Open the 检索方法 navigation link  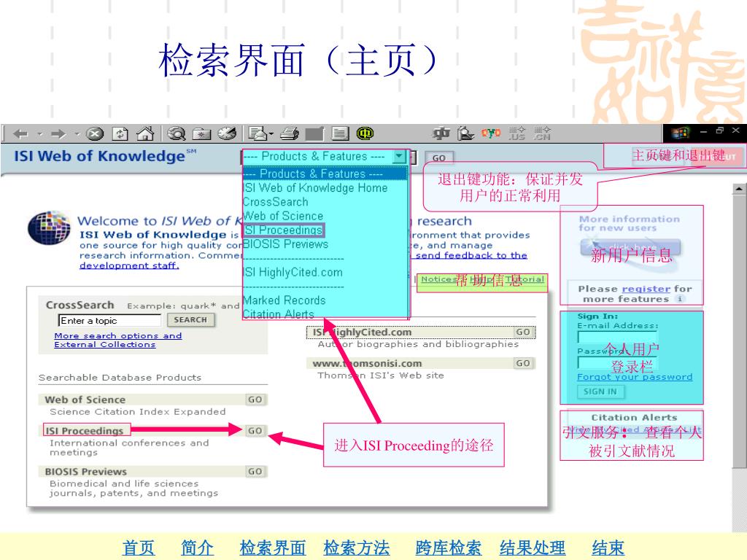tap(356, 548)
